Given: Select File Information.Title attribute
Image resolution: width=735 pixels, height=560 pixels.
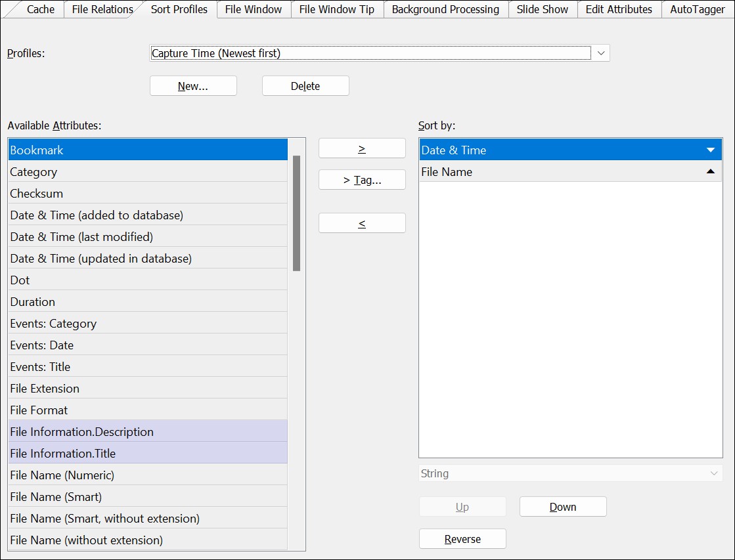Looking at the screenshot, I should tap(148, 453).
